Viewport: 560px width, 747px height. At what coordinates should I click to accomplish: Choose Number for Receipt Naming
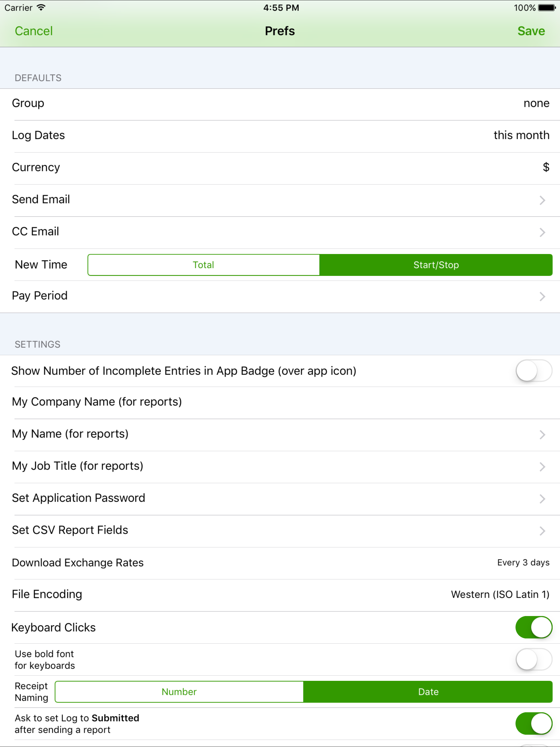(179, 692)
